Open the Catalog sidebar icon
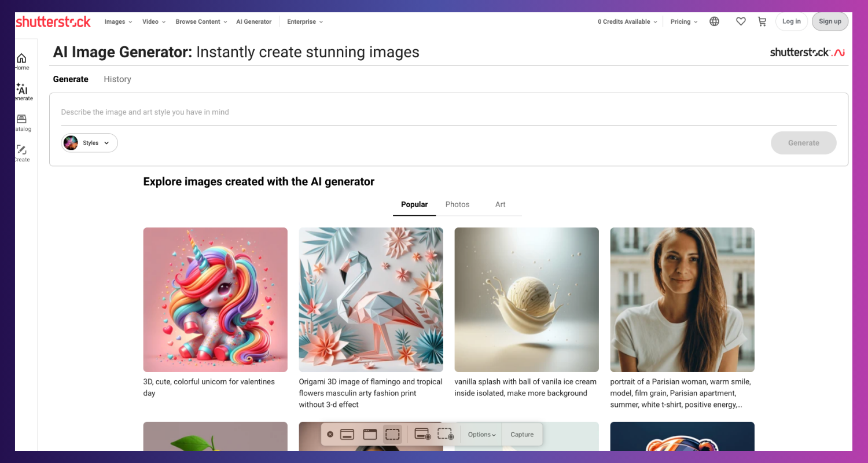 click(22, 123)
